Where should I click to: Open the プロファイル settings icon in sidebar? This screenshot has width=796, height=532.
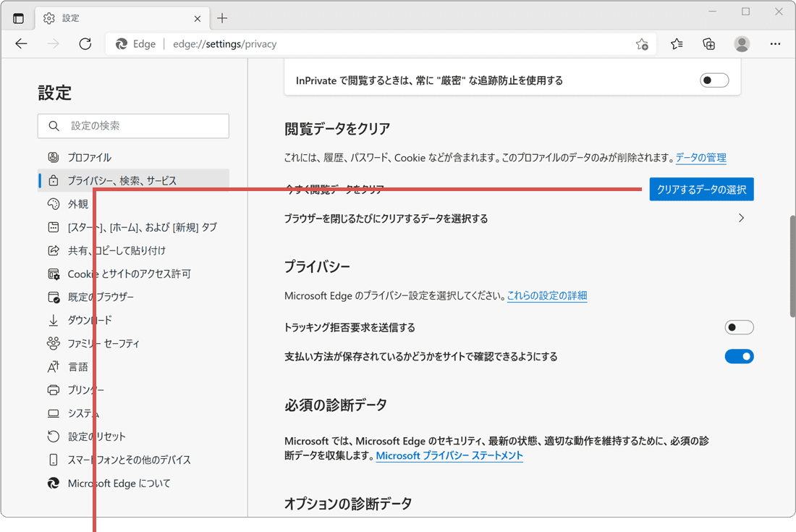pyautogui.click(x=53, y=156)
